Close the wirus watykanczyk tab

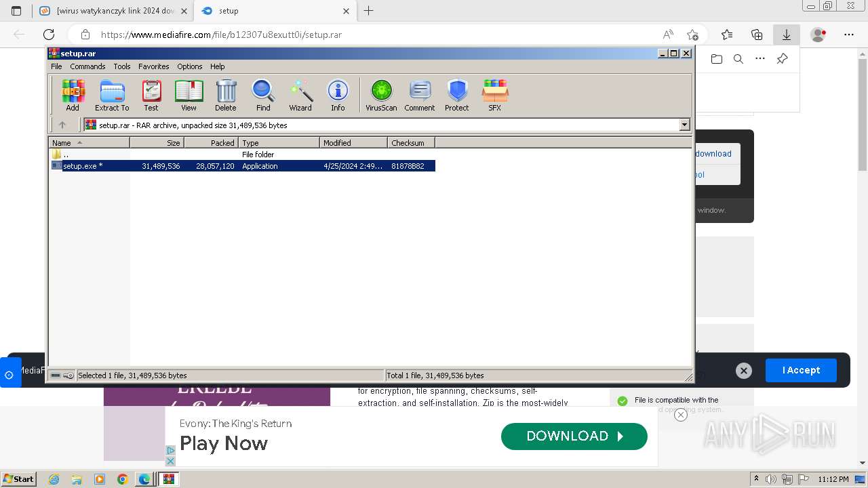tap(184, 11)
